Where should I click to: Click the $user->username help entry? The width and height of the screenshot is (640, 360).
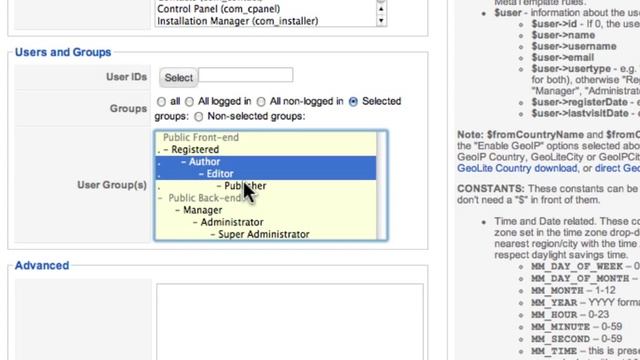pos(573,46)
